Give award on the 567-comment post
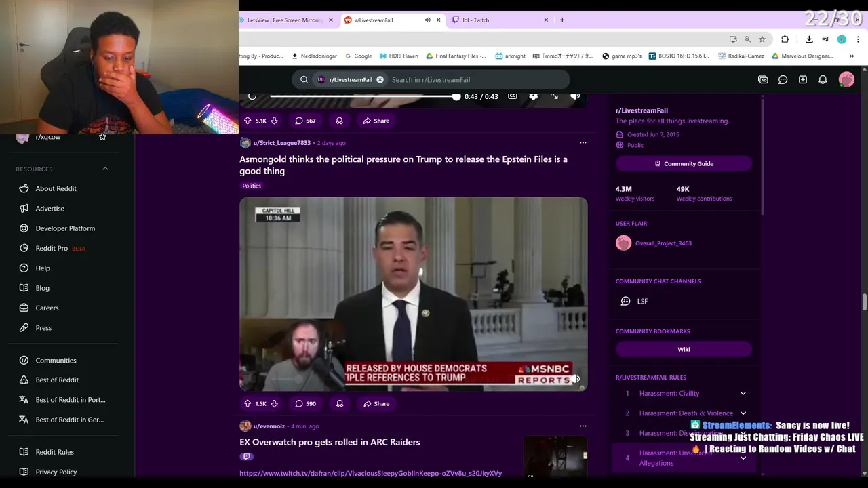Screen dimensions: 868x488 pos(340,121)
